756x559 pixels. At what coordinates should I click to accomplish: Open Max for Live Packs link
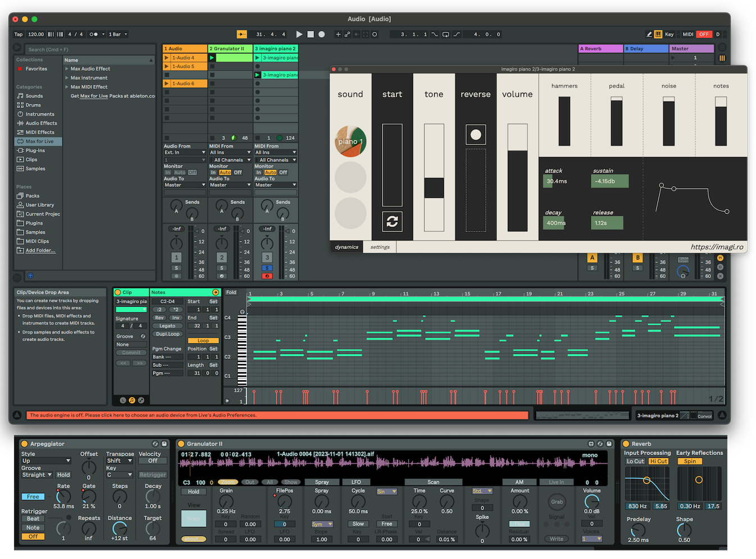click(x=94, y=96)
